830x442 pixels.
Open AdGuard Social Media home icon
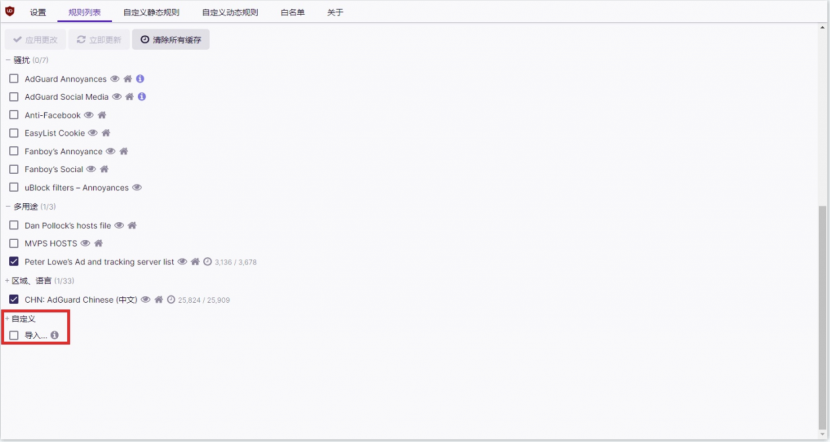pyautogui.click(x=129, y=97)
